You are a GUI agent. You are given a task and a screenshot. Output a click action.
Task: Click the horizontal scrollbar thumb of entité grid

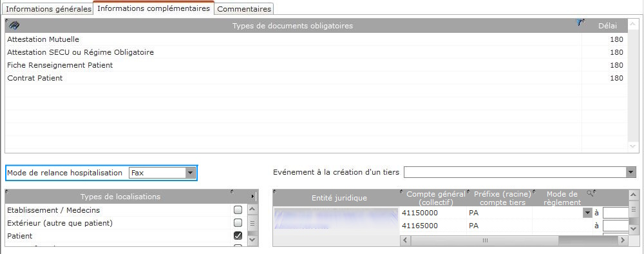pyautogui.click(x=485, y=240)
